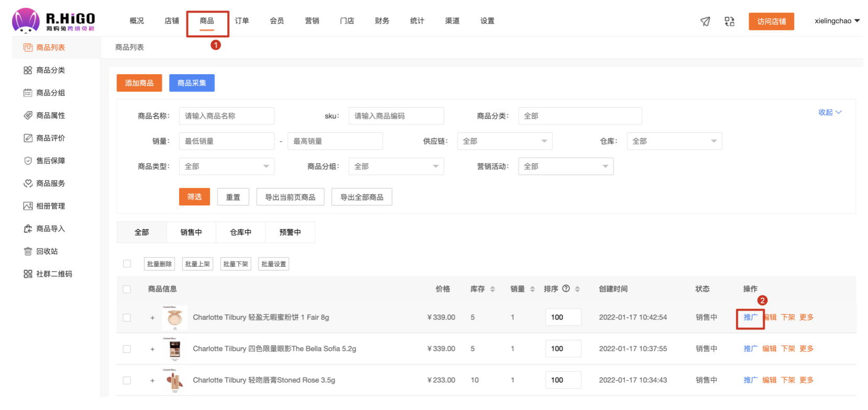This screenshot has height=410, width=868.
Task: Click the 导出全部商品 button
Action: tap(361, 197)
